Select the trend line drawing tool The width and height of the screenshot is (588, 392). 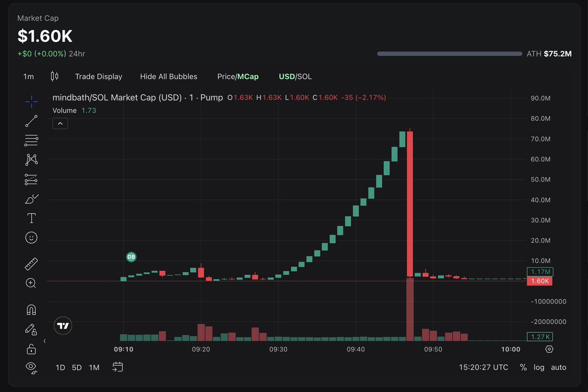pos(31,121)
